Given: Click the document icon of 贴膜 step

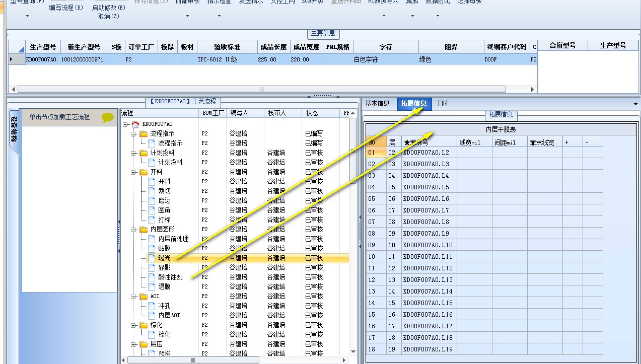Looking at the screenshot, I should click(x=152, y=248).
